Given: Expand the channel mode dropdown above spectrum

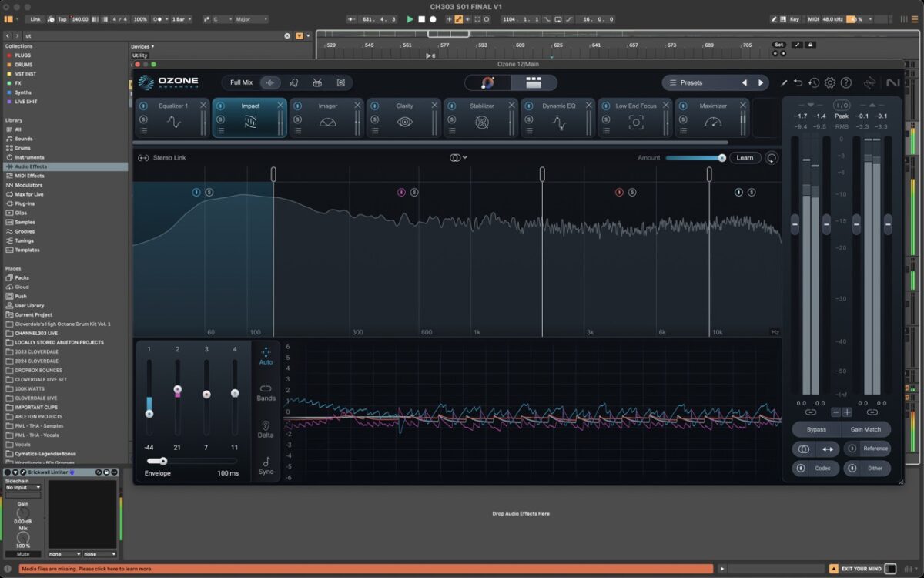Looking at the screenshot, I should coord(458,157).
